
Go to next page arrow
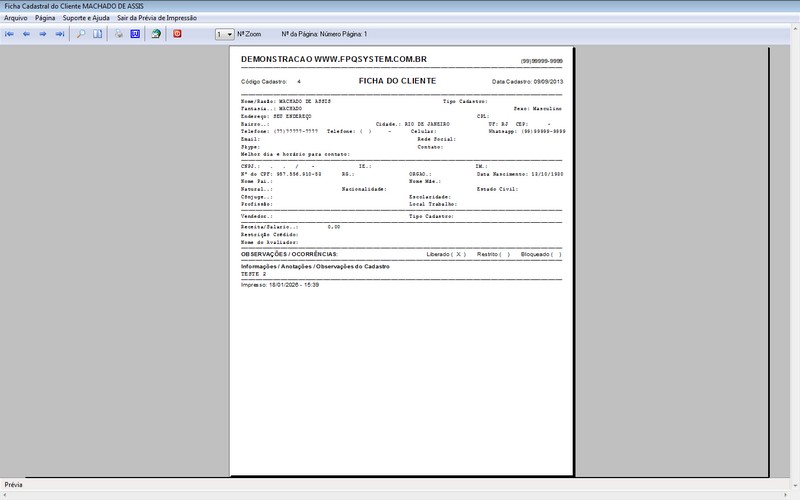coord(43,34)
